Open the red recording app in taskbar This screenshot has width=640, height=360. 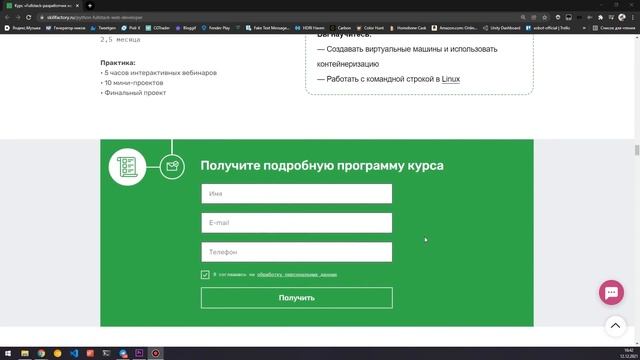156,353
